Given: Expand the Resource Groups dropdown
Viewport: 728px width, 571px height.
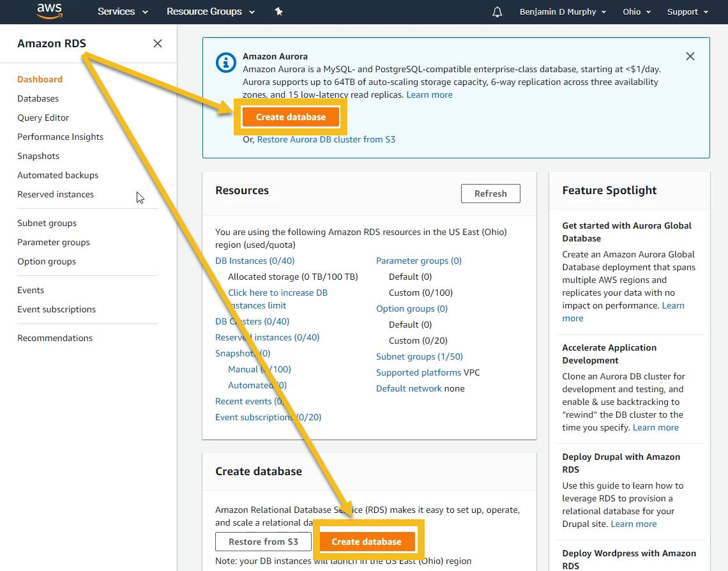Looking at the screenshot, I should pyautogui.click(x=210, y=11).
